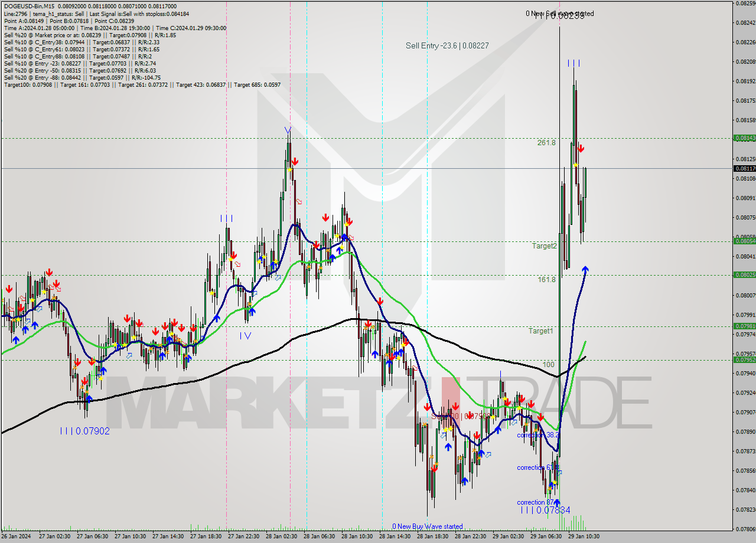This screenshot has width=756, height=543.
Task: Click the green 0.08025 price level tag
Action: [744, 274]
